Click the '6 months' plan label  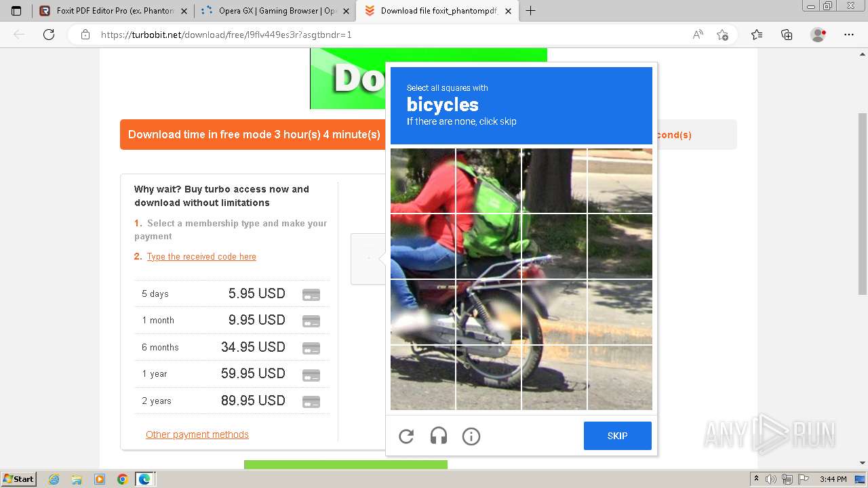click(160, 347)
